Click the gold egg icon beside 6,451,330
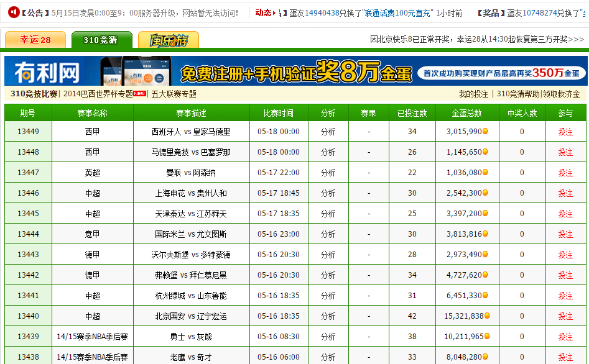This screenshot has height=364, width=589. [485, 295]
